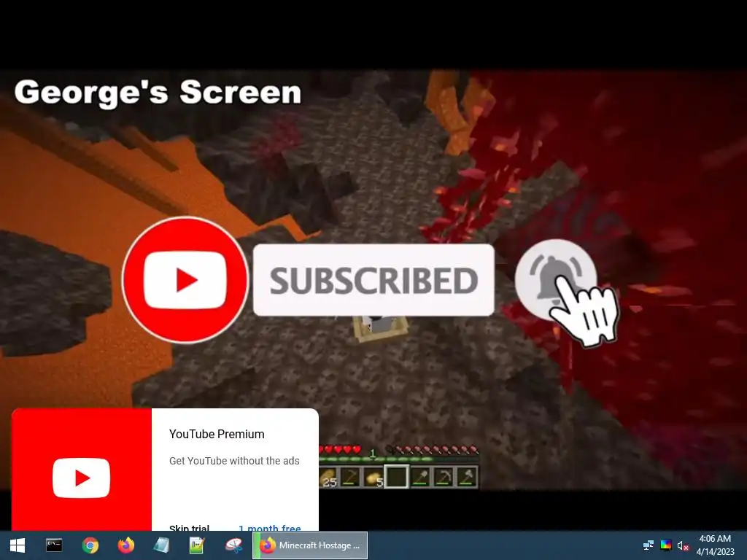Open Google Chrome from the taskbar
Viewport: 747px width, 560px height.
[x=90, y=545]
